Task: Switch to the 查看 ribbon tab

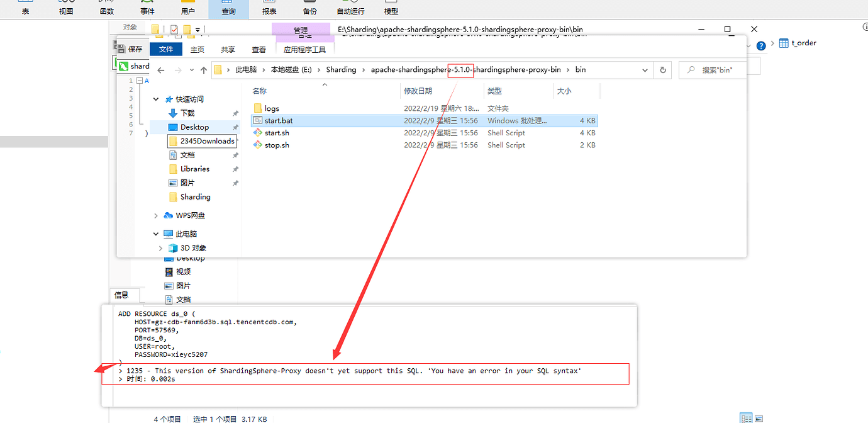Action: pyautogui.click(x=259, y=49)
